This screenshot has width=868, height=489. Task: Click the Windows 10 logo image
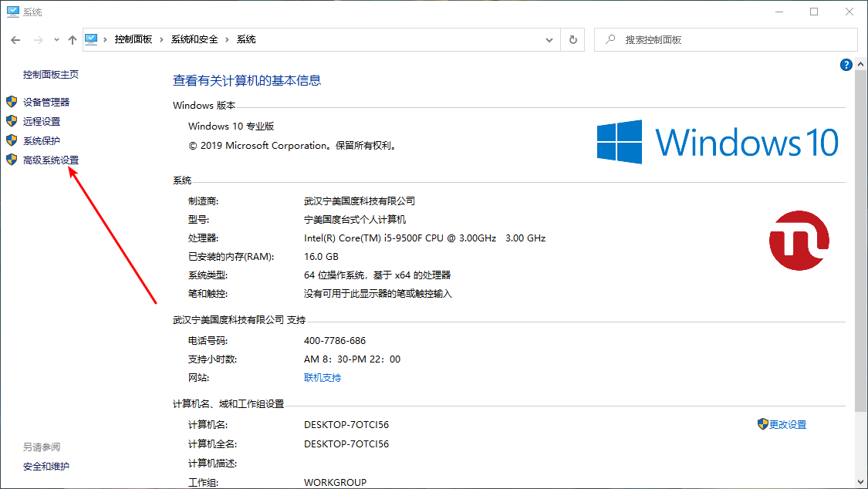click(x=717, y=142)
